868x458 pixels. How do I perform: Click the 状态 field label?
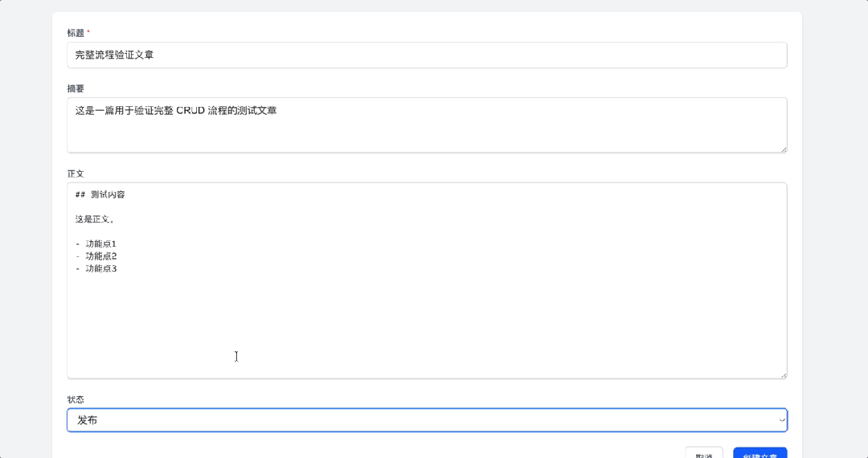[x=76, y=399]
